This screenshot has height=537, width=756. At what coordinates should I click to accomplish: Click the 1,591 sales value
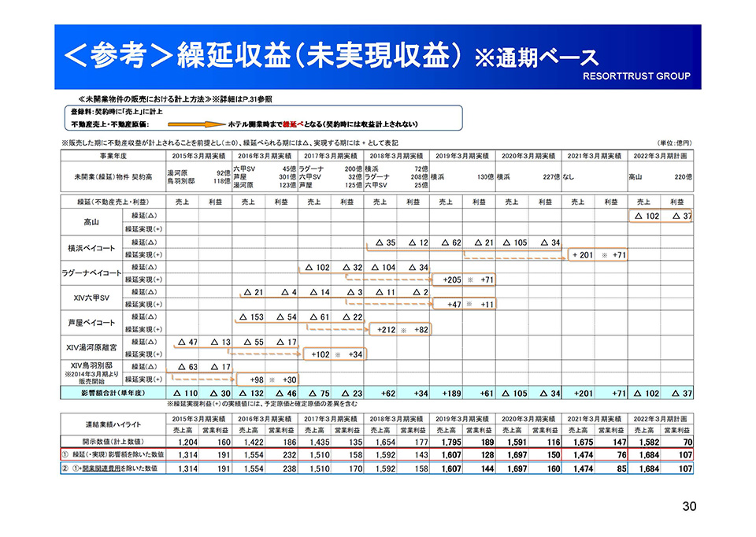tap(517, 442)
